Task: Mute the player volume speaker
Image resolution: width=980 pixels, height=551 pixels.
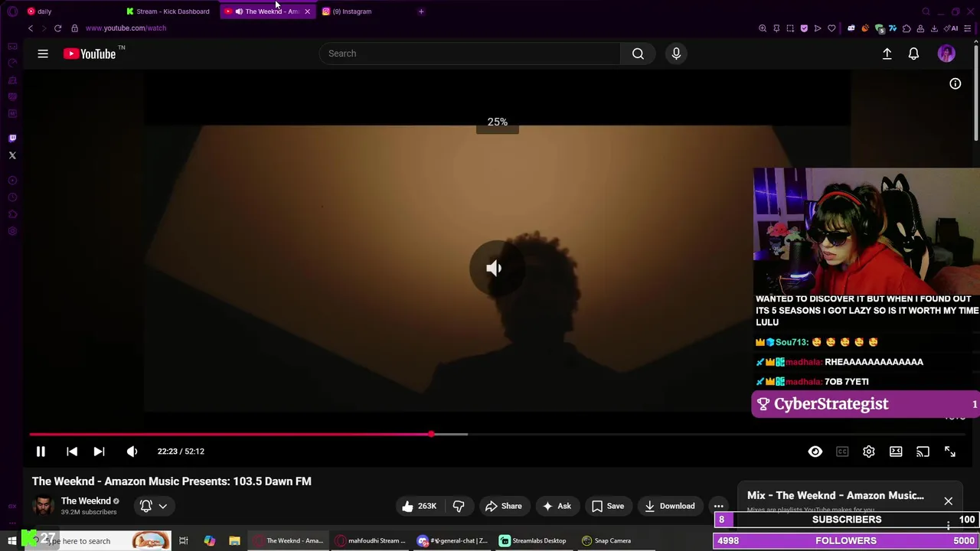Action: tap(132, 452)
